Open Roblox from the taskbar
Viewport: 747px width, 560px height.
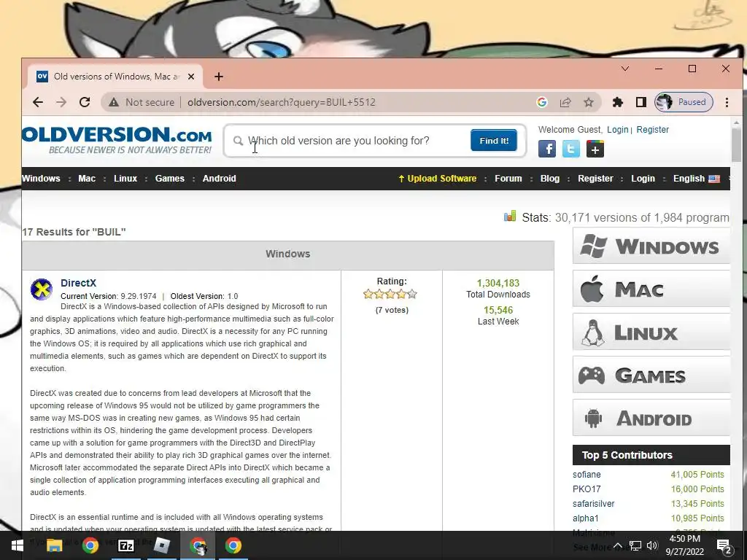point(162,545)
